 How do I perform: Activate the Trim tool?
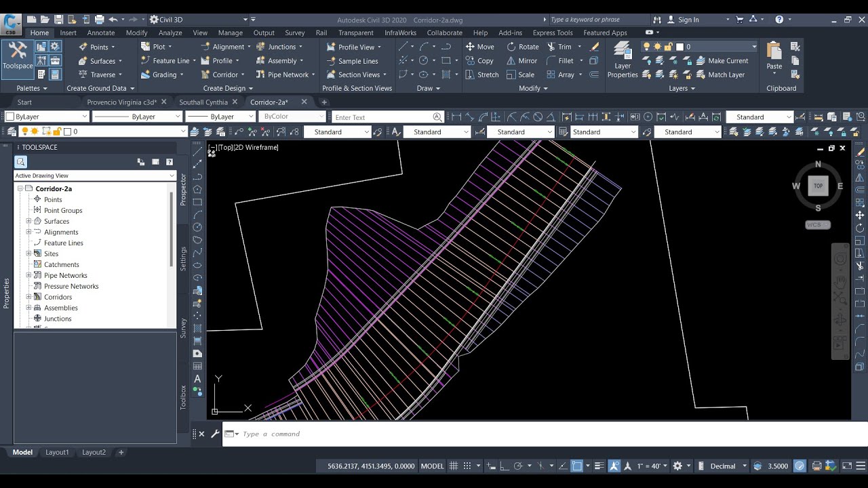pos(559,47)
